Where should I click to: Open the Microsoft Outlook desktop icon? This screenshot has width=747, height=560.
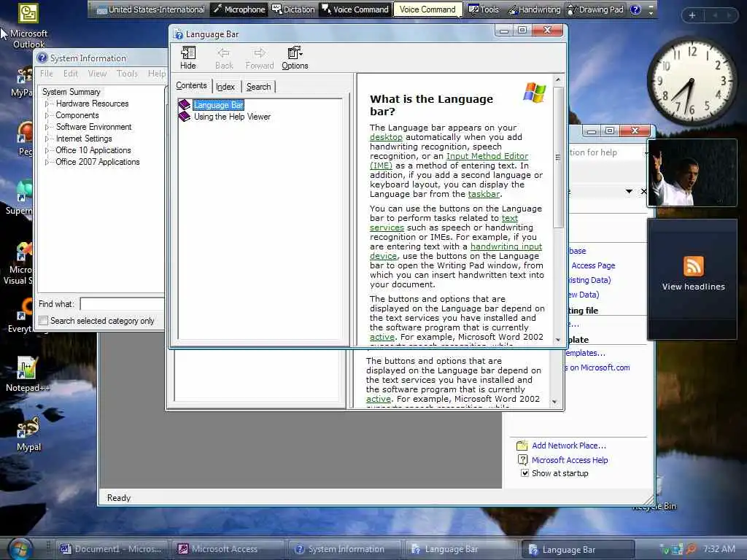pyautogui.click(x=28, y=26)
